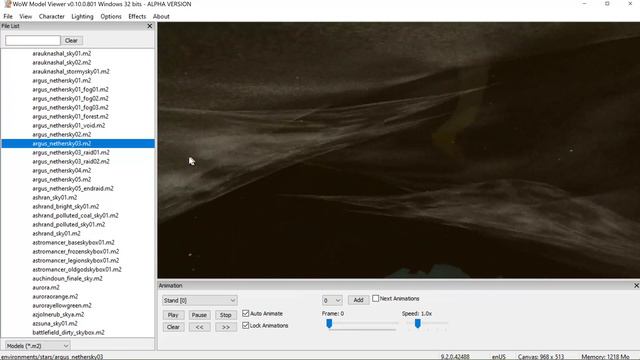Screen dimensions: 640x360
Task: Select aurorayellowgreen.m2
Action: click(62, 305)
